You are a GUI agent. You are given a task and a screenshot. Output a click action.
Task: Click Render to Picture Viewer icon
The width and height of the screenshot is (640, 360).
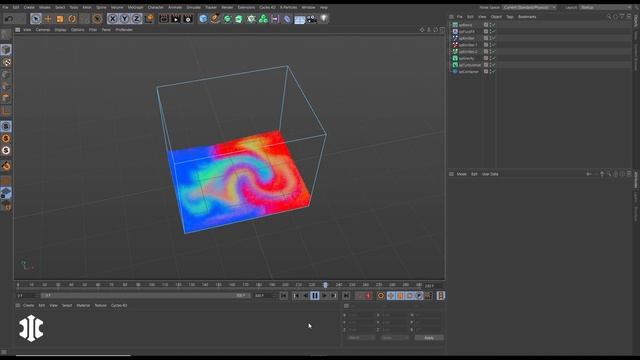pos(176,19)
